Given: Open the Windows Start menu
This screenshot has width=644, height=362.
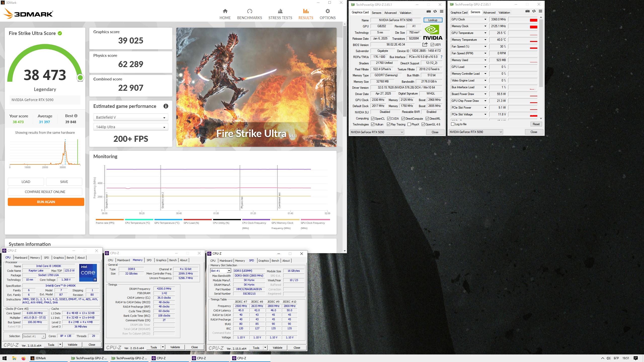Looking at the screenshot, I should 4,358.
